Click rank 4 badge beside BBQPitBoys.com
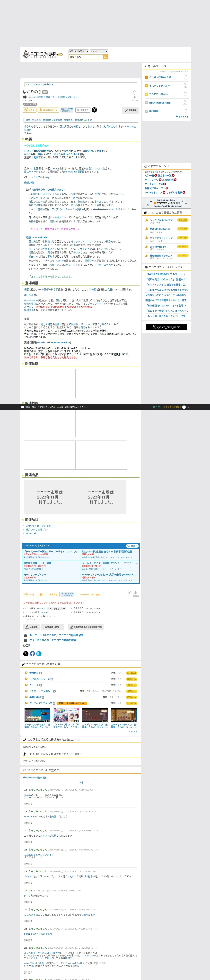 (146, 103)
